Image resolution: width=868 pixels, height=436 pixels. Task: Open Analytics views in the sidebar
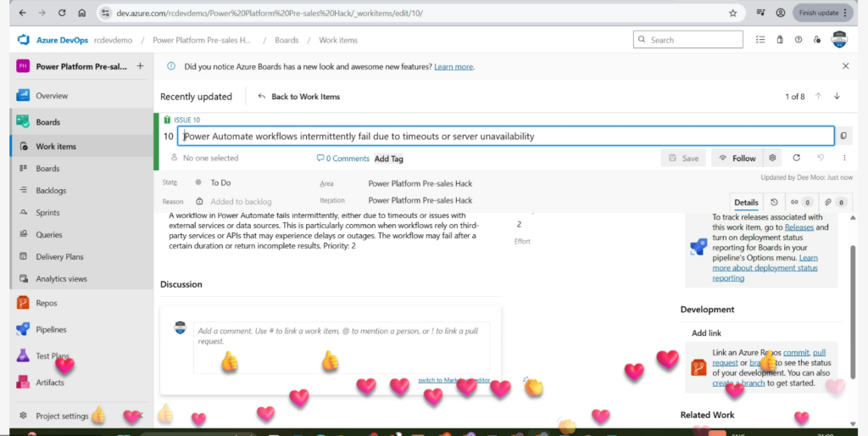61,279
